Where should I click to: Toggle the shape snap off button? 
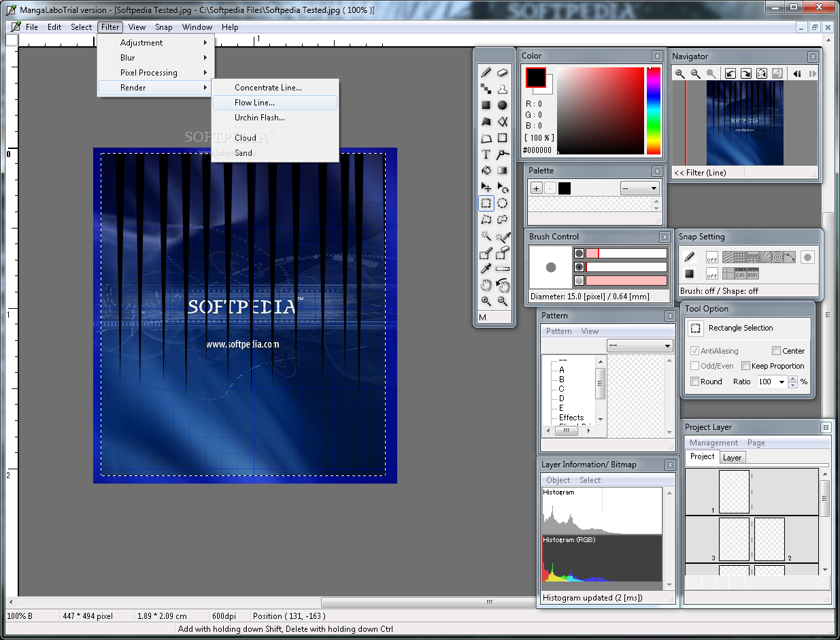[711, 273]
